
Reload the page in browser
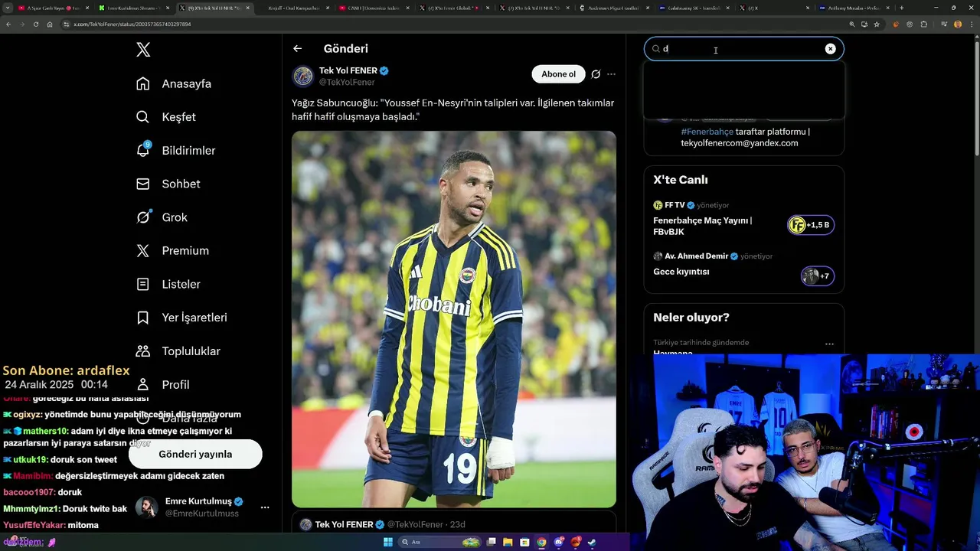[35, 24]
